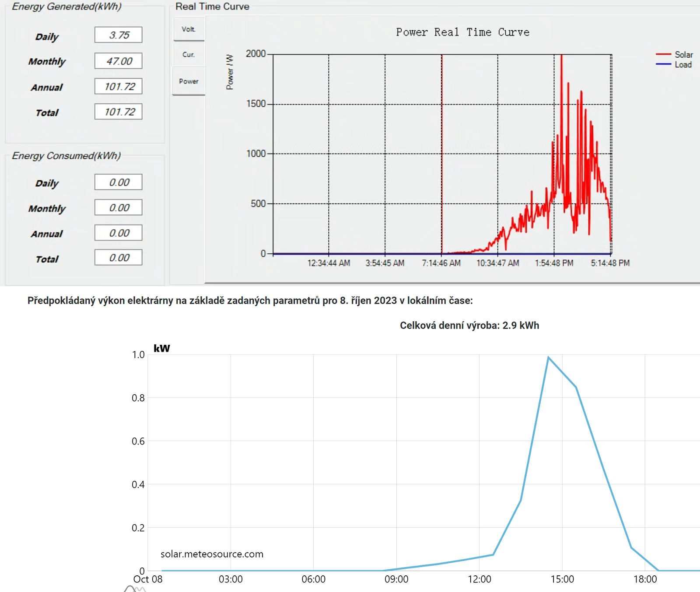Click the Monthly energy generated field
The width and height of the screenshot is (700, 592).
click(119, 61)
